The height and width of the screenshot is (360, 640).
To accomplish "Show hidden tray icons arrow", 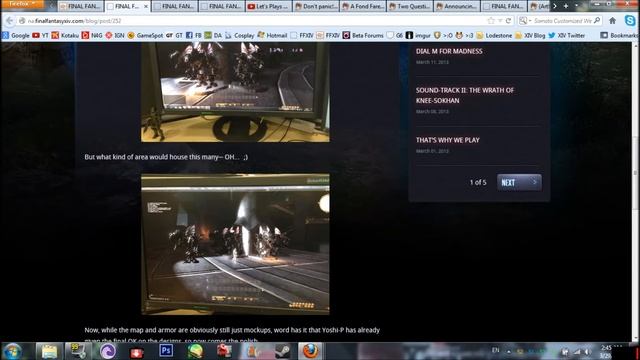I will pos(509,351).
